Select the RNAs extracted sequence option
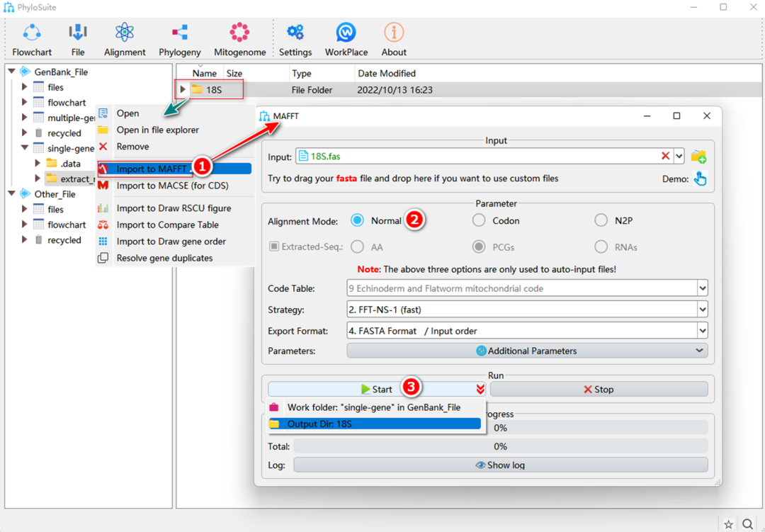 click(x=601, y=247)
